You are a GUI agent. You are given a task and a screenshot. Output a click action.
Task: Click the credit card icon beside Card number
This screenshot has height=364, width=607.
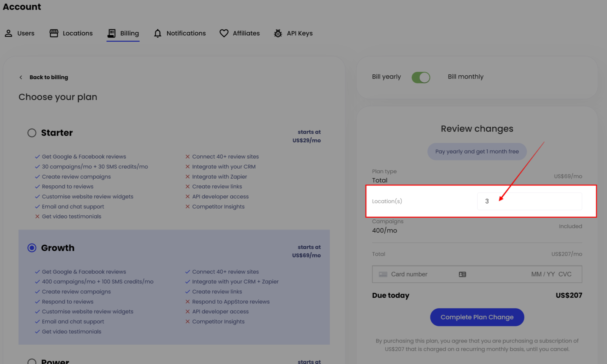tap(383, 274)
